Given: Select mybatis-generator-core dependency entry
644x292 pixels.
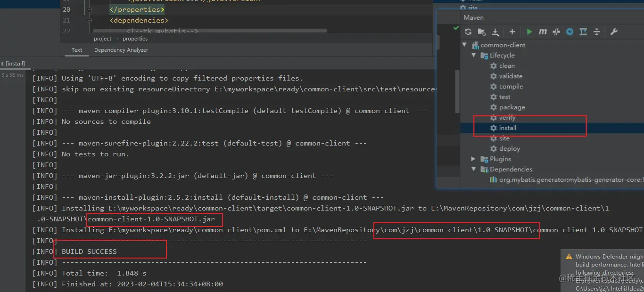Looking at the screenshot, I should [x=567, y=179].
